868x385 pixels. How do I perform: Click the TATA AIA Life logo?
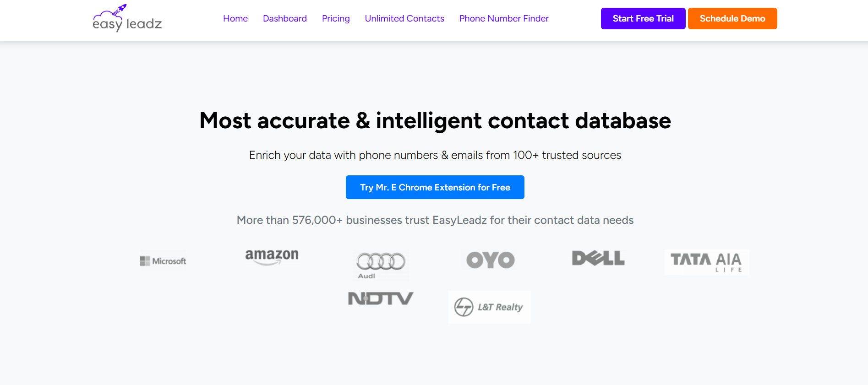(x=706, y=262)
